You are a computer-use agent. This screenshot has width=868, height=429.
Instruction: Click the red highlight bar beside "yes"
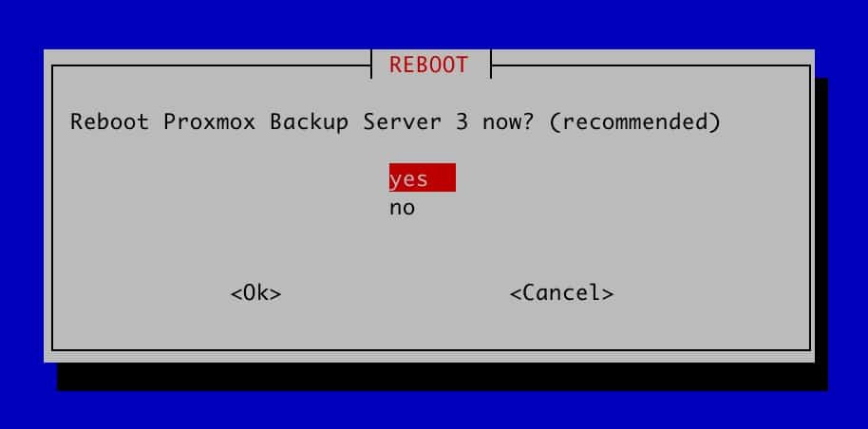(443, 177)
